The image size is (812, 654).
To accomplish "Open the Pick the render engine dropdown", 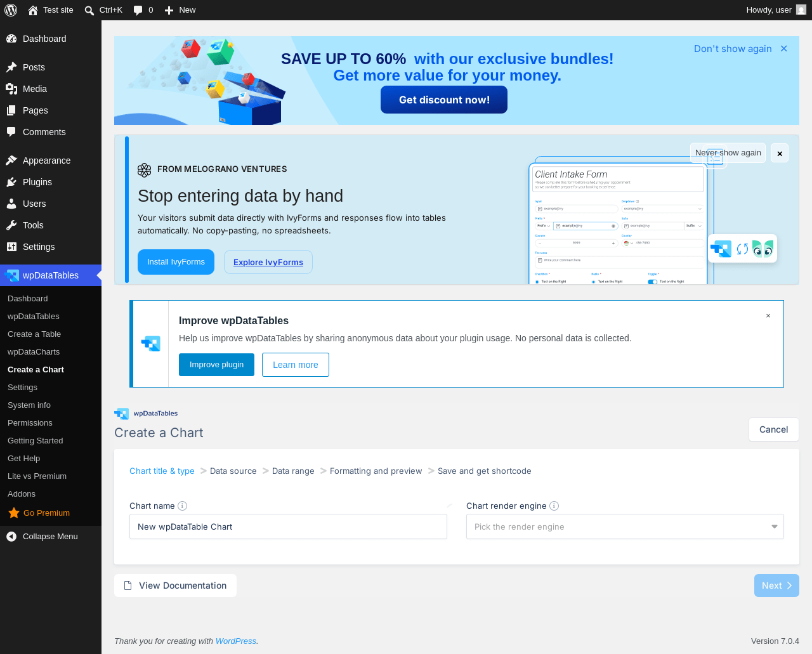I will (x=625, y=526).
